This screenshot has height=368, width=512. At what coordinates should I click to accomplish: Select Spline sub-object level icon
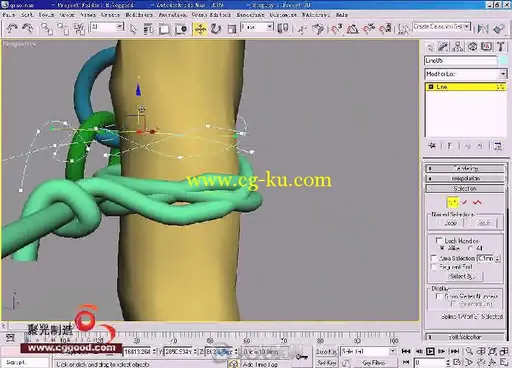point(478,202)
